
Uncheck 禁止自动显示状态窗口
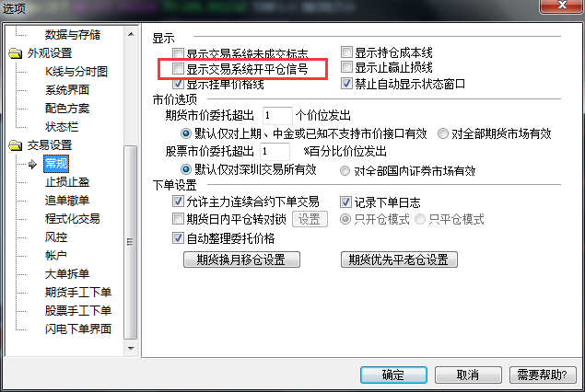pos(346,83)
